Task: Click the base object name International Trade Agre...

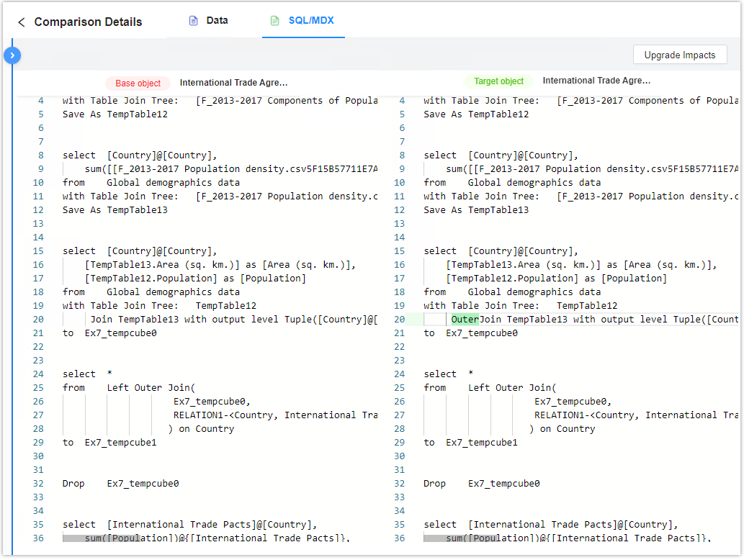Action: (x=233, y=83)
